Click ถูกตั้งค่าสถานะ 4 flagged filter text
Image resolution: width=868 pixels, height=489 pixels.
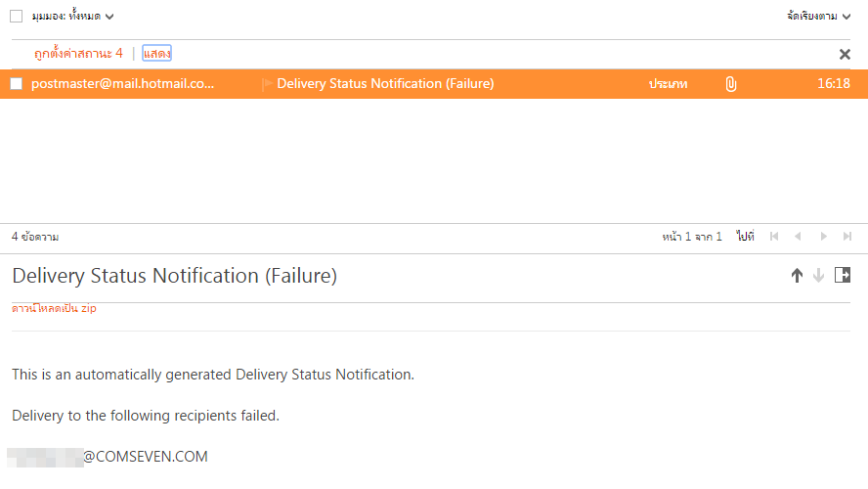pos(78,54)
